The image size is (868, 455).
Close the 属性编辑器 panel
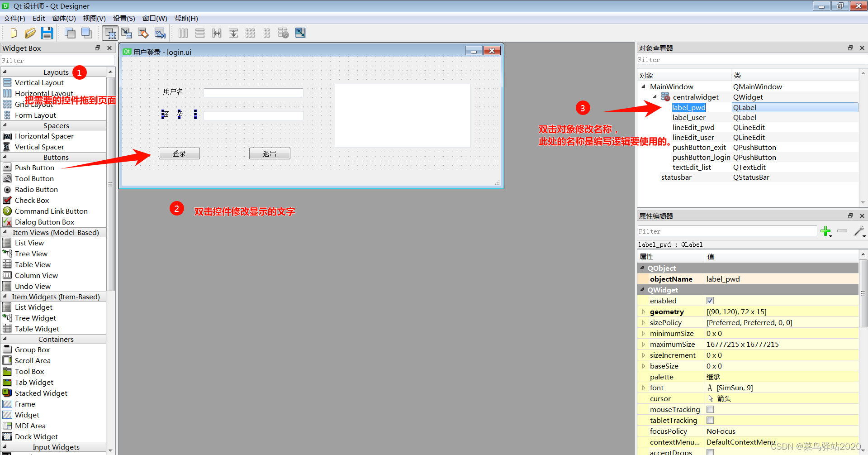pyautogui.click(x=862, y=216)
